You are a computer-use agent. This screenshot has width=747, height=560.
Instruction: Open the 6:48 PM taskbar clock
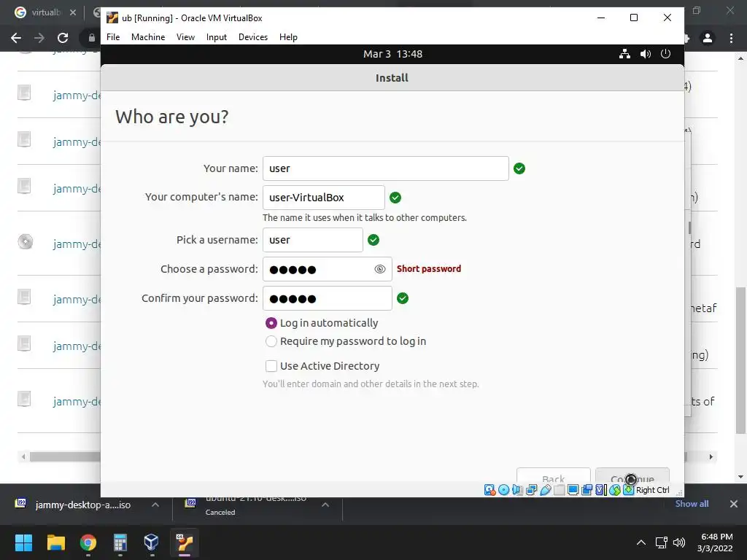click(x=715, y=542)
